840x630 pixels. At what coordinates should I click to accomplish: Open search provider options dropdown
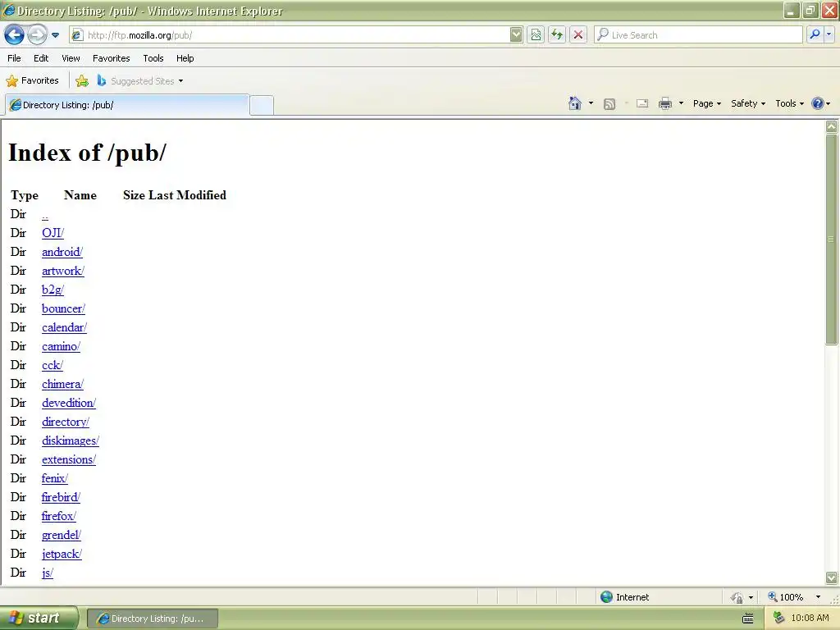[829, 34]
